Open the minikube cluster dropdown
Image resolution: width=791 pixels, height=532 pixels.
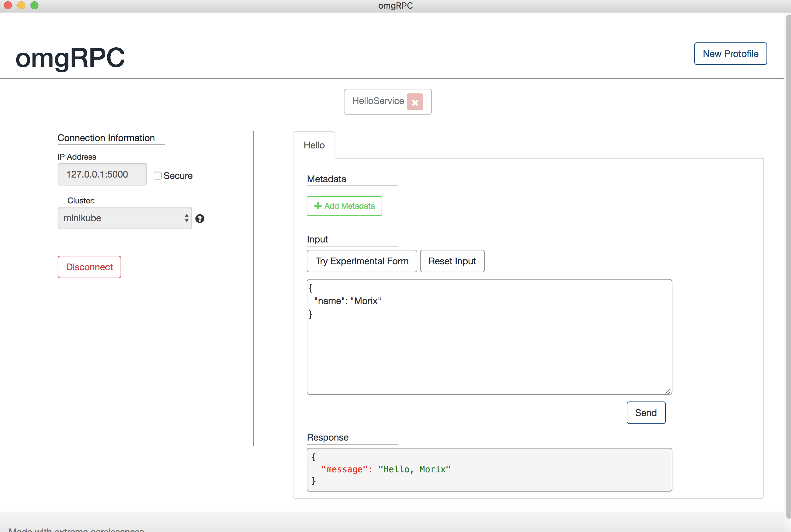click(x=125, y=218)
